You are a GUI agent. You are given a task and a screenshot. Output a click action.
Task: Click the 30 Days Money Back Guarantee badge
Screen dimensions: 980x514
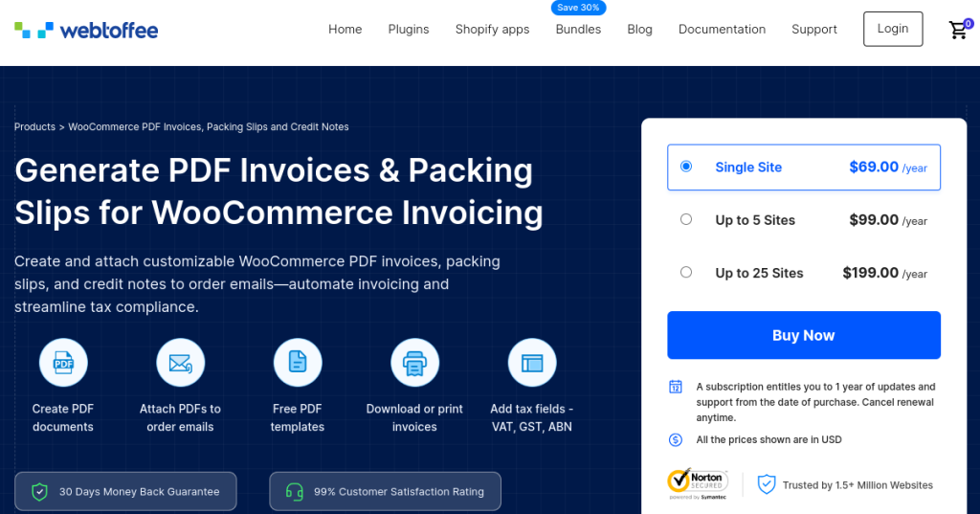pyautogui.click(x=125, y=491)
